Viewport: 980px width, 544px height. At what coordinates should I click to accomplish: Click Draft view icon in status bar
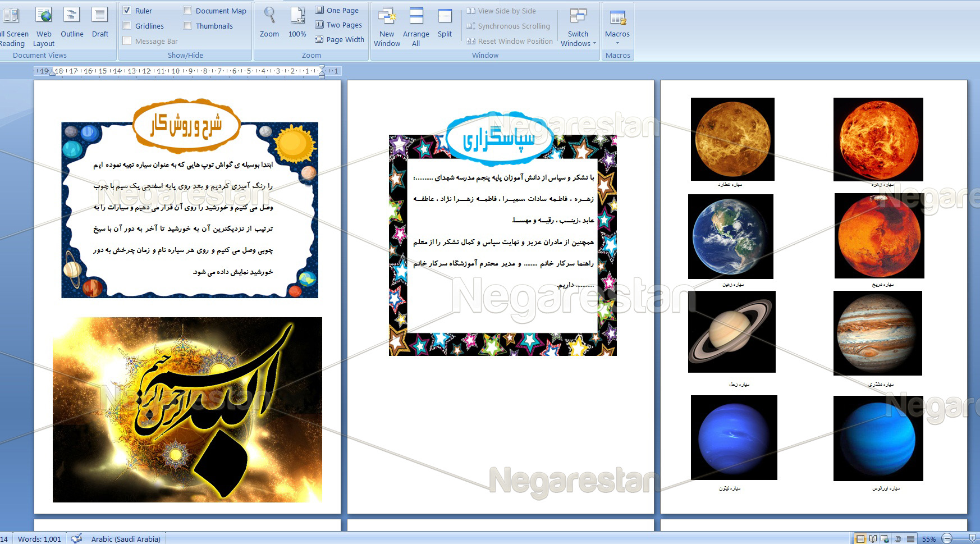pyautogui.click(x=910, y=539)
